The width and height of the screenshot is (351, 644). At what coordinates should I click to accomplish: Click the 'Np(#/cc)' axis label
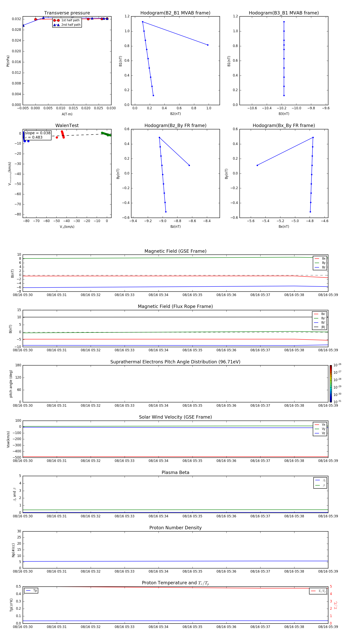tap(13, 550)
